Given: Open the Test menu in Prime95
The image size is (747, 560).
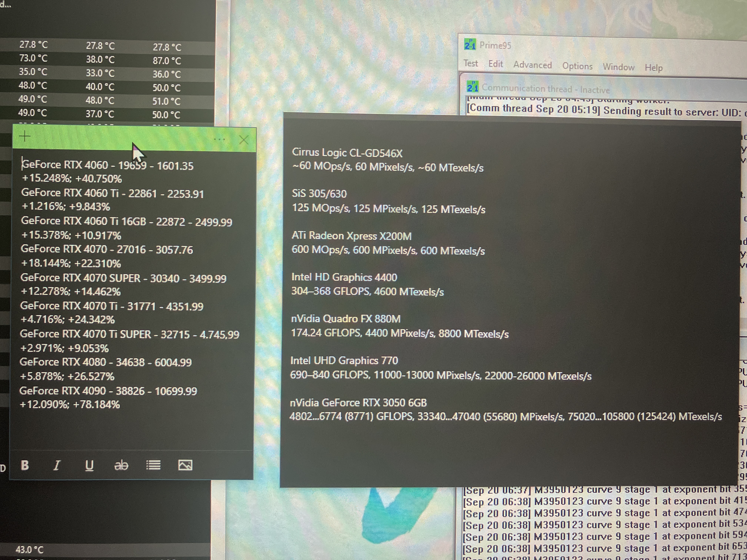Looking at the screenshot, I should (470, 63).
